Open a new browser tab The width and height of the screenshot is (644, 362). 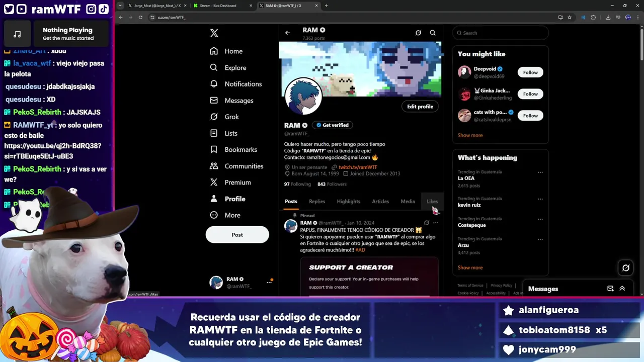coord(326,6)
